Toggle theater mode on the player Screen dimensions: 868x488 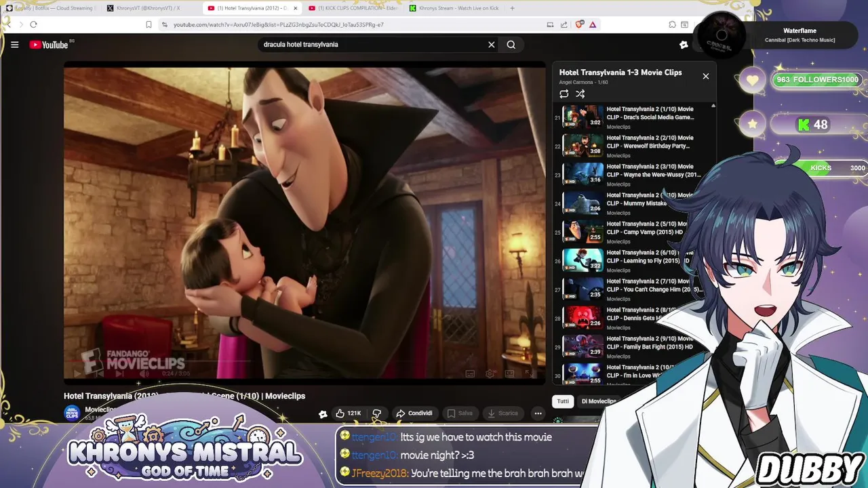point(509,373)
